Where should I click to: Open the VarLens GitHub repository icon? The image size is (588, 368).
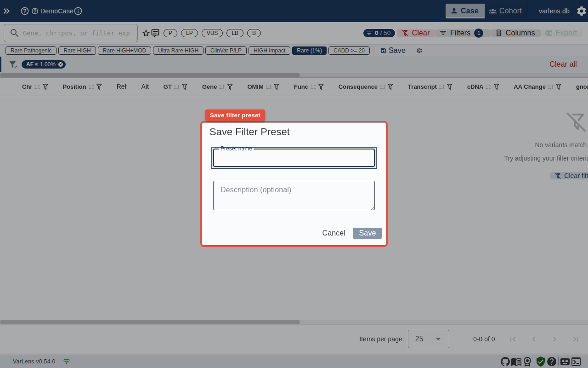[505, 362]
